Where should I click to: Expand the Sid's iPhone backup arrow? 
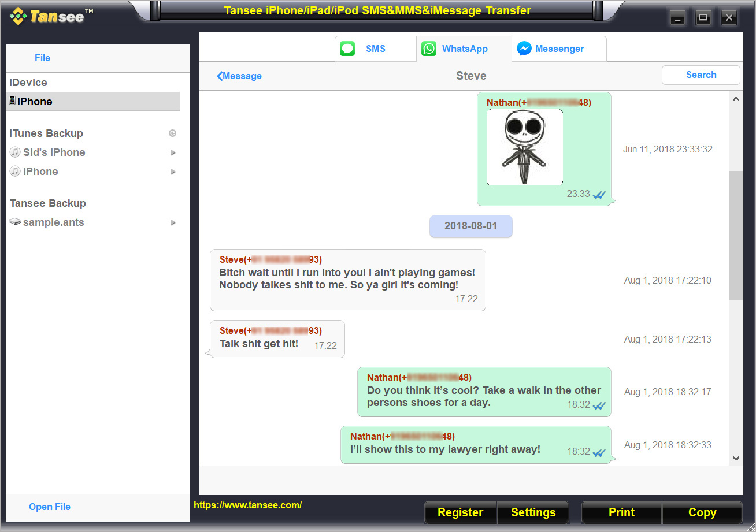[x=173, y=152]
